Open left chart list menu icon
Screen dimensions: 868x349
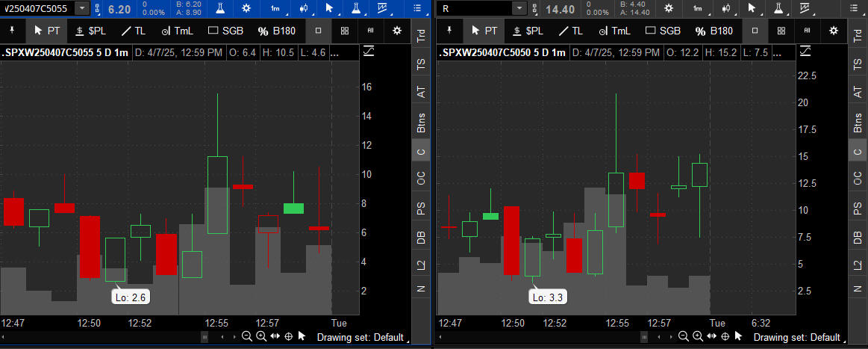coord(418,8)
